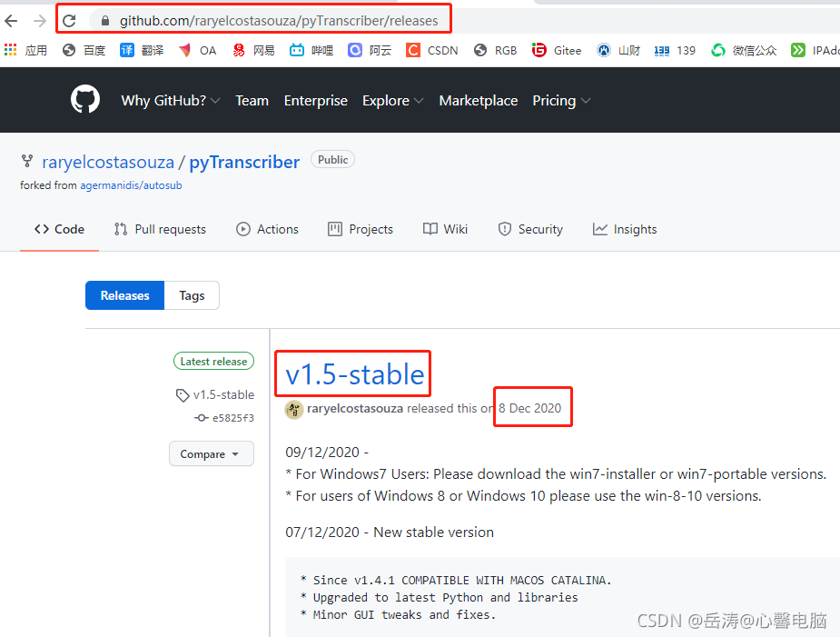The image size is (840, 637).
Task: Open the v1.5-stable release title
Action: (355, 374)
